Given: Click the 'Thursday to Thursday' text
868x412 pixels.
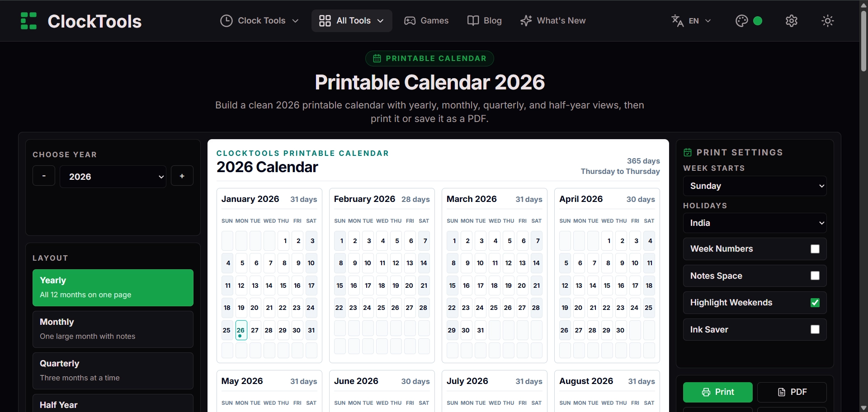Looking at the screenshot, I should pos(620,171).
